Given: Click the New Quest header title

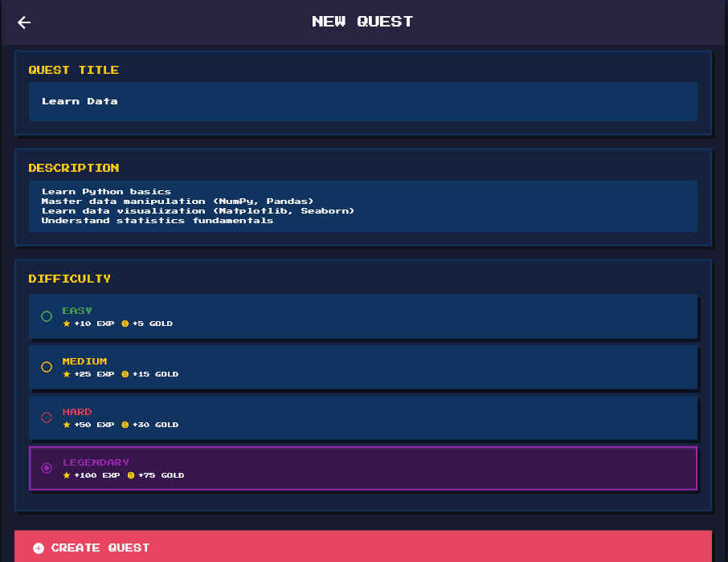Looking at the screenshot, I should 362,22.
